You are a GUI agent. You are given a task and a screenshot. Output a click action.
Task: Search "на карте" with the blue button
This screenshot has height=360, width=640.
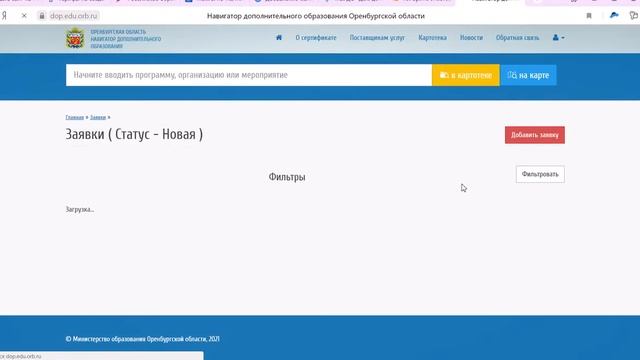click(529, 75)
